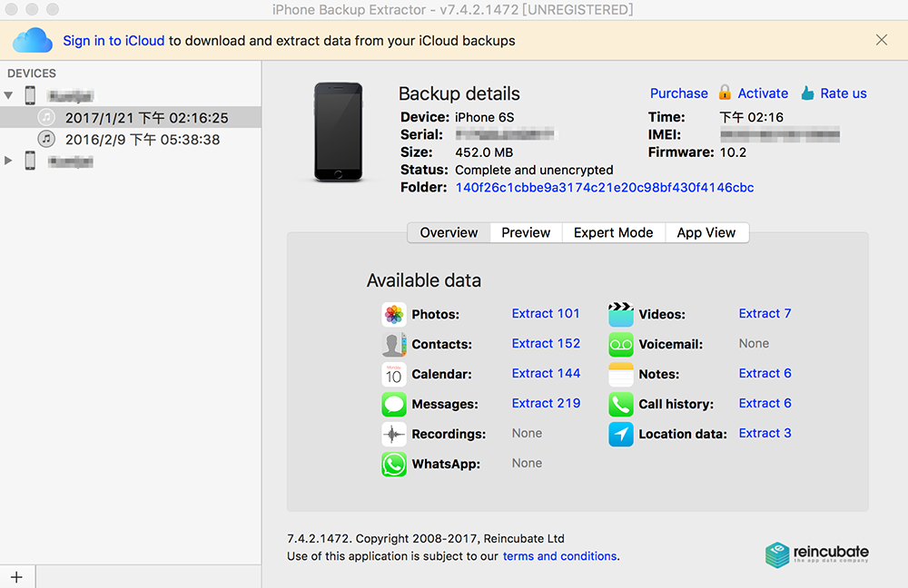Click the Available data heading
Screen dimensions: 908x588
424,280
